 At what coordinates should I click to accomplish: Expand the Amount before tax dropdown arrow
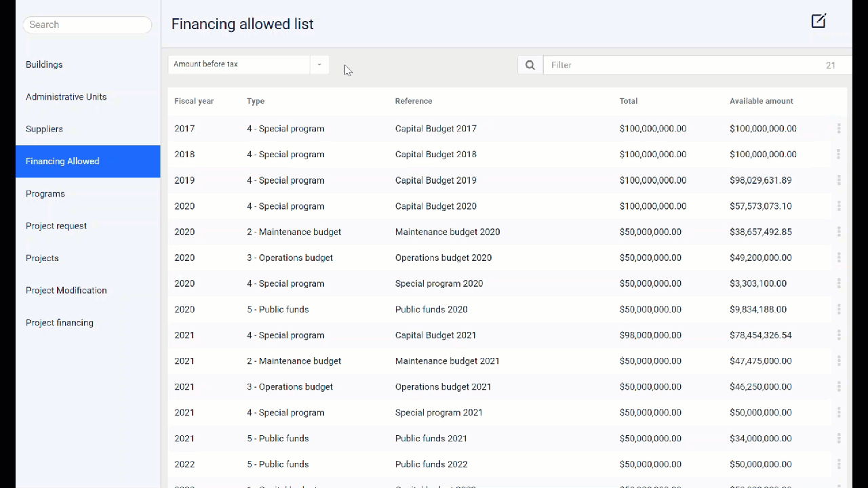319,64
